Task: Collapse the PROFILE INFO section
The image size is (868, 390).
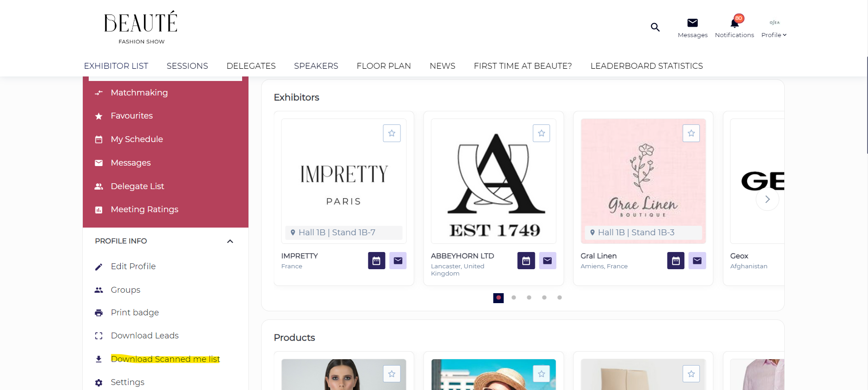Action: point(230,241)
